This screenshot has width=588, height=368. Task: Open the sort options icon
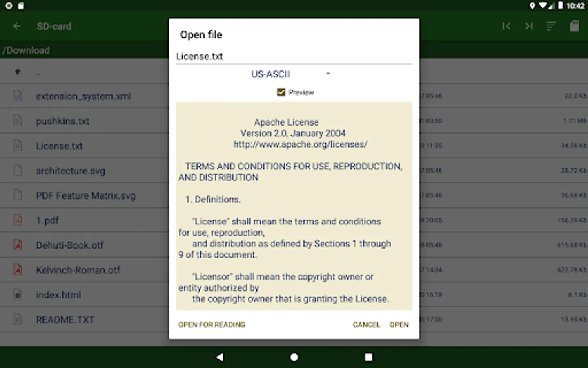(551, 26)
